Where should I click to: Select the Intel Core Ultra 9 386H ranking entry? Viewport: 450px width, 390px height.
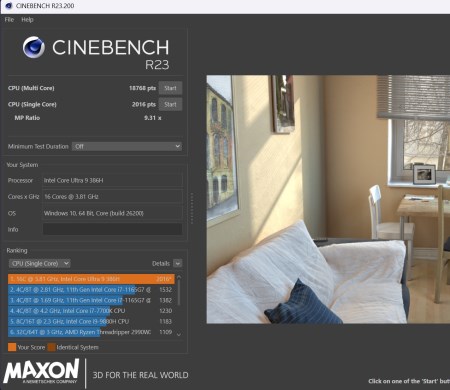91,279
